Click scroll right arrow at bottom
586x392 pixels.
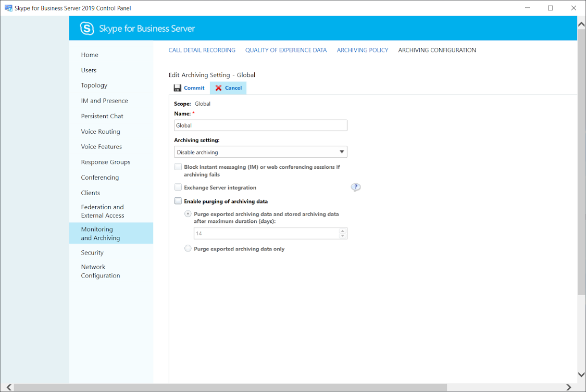tap(568, 387)
